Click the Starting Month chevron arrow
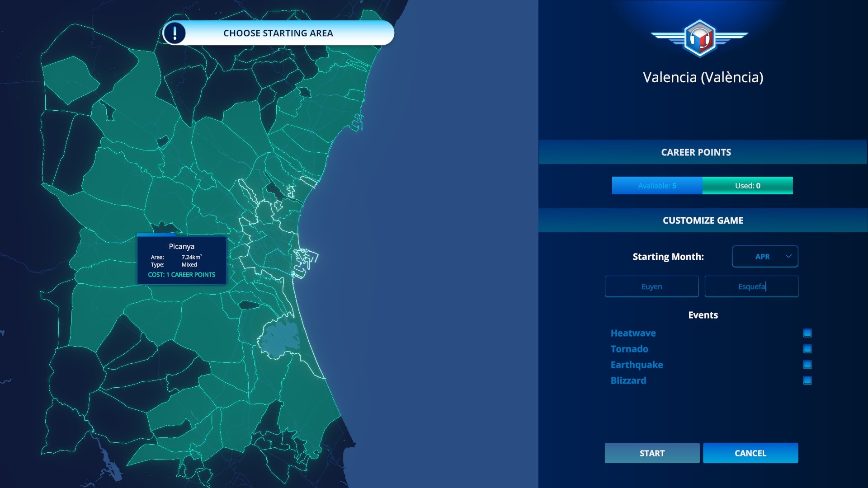 (788, 256)
